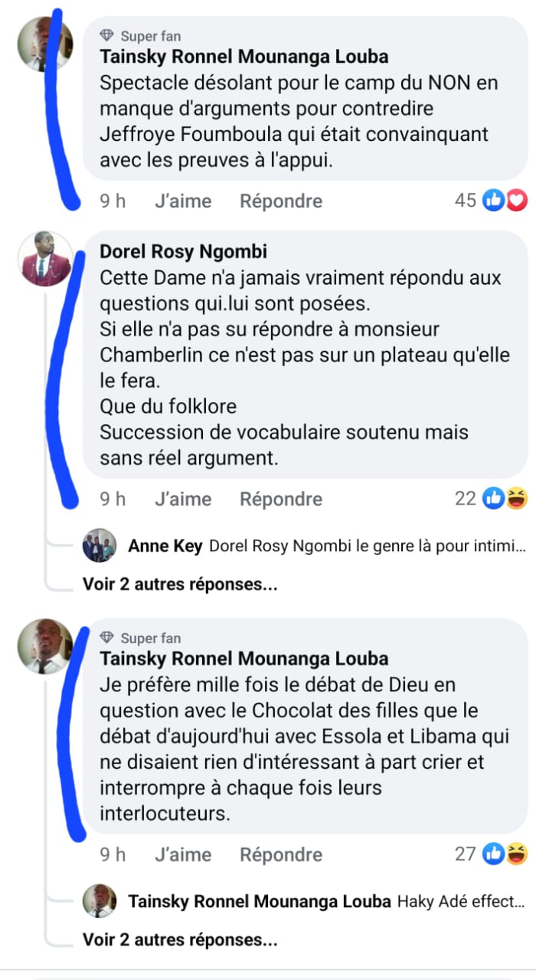The height and width of the screenshot is (980, 536).
Task: Click the laughing reaction on the 27-reaction comment
Action: 518,854
